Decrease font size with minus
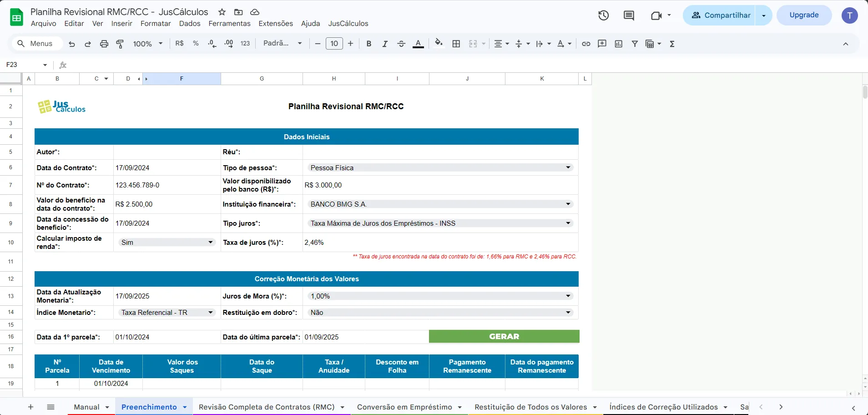The width and height of the screenshot is (868, 415). click(318, 44)
